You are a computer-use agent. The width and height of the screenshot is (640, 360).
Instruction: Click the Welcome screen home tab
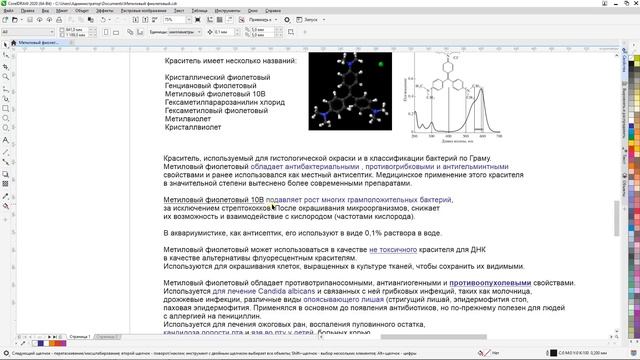tap(13, 42)
